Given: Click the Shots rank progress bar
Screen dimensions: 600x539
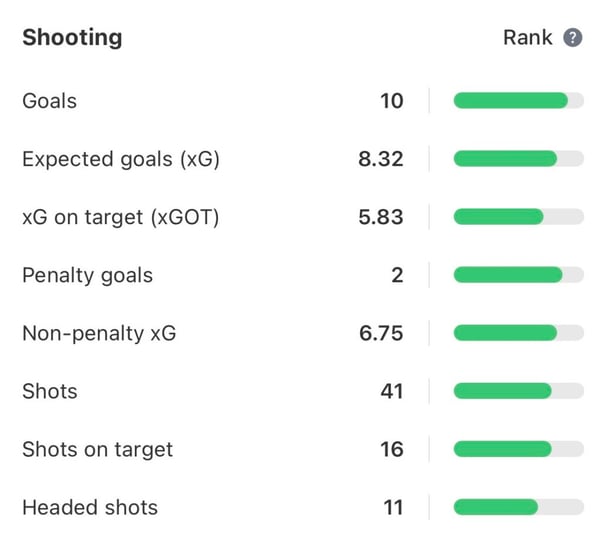Looking at the screenshot, I should point(518,391).
